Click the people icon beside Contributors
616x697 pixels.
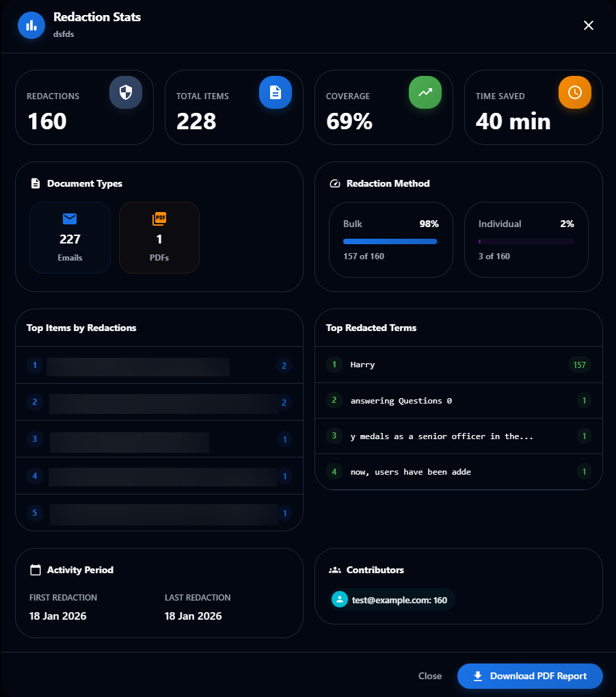[x=335, y=570]
